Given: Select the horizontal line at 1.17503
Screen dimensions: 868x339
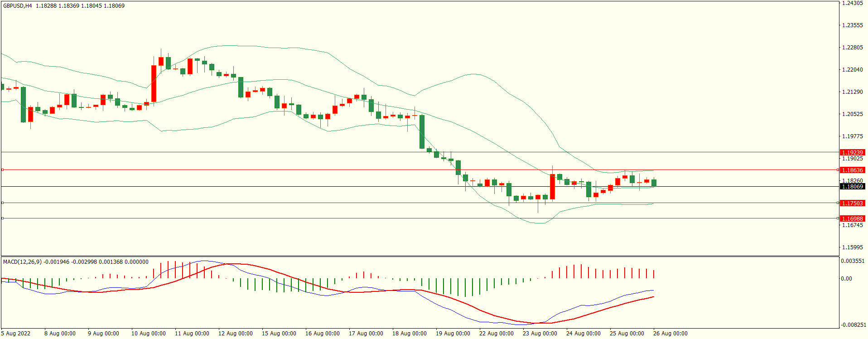Looking at the screenshot, I should [420, 203].
